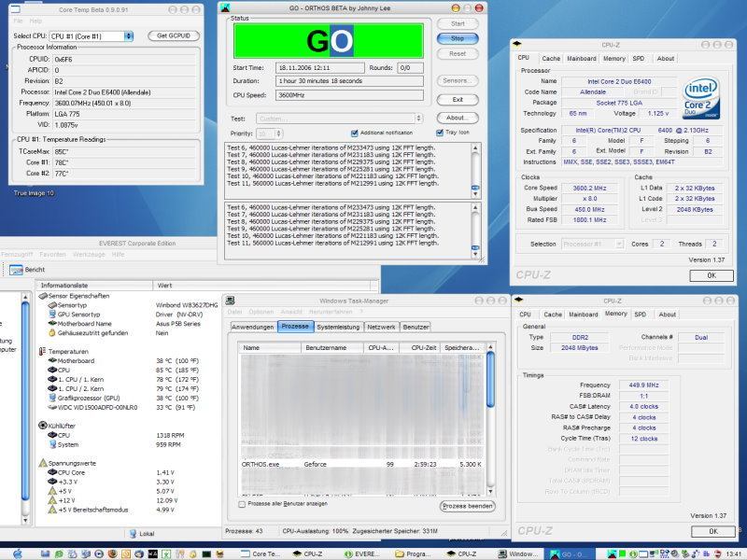This screenshot has width=747, height=560.
Task: Click the upper ORTHOS log scrollbar
Action: click(x=475, y=171)
